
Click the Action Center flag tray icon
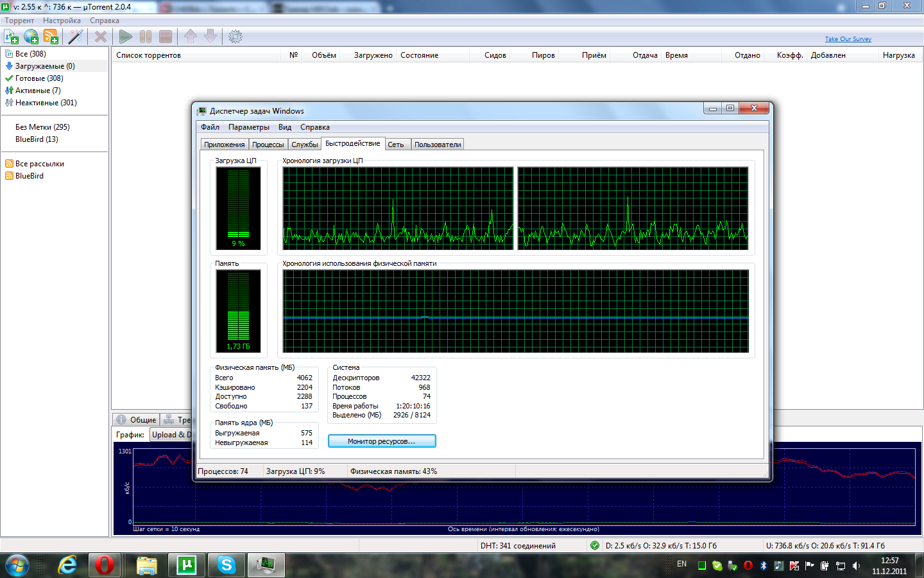click(x=810, y=566)
